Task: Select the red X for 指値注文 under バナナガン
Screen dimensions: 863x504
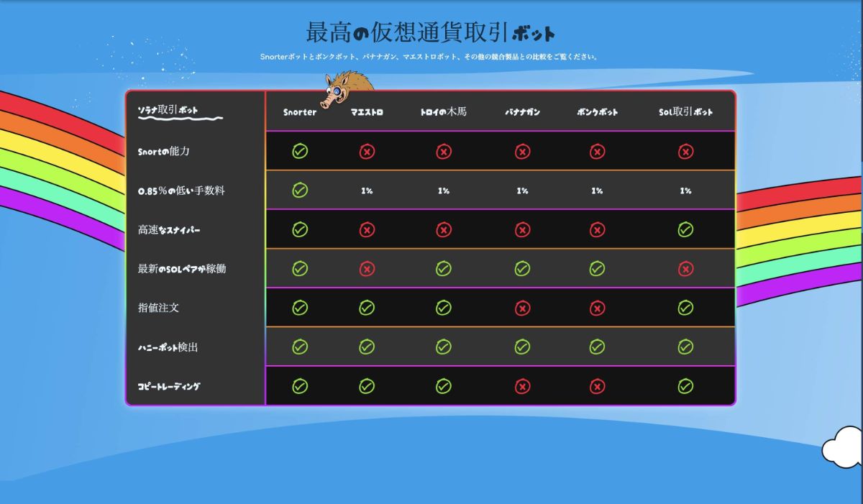Action: click(521, 307)
